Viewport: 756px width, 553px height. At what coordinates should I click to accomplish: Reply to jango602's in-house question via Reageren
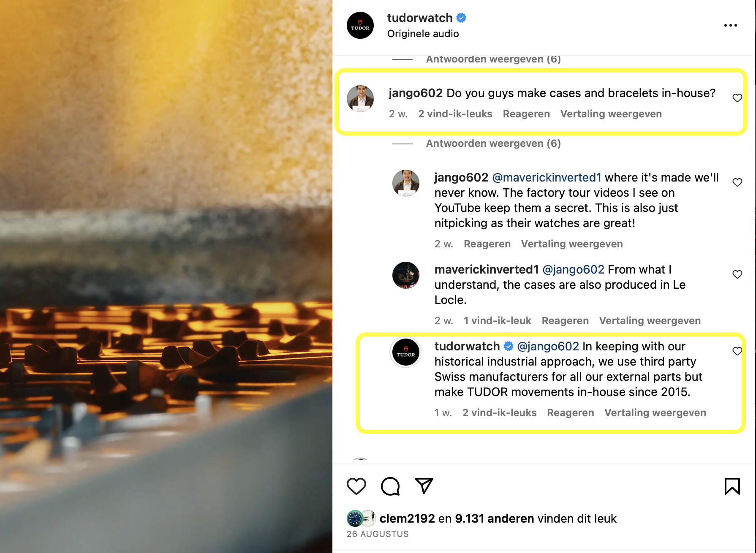pyautogui.click(x=526, y=114)
